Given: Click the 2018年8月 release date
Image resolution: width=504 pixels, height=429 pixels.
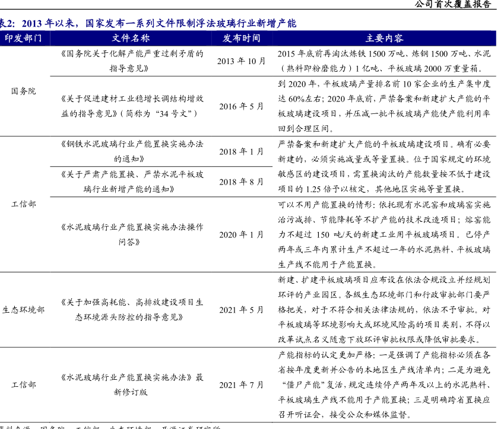Looking at the screenshot, I should pyautogui.click(x=241, y=182).
